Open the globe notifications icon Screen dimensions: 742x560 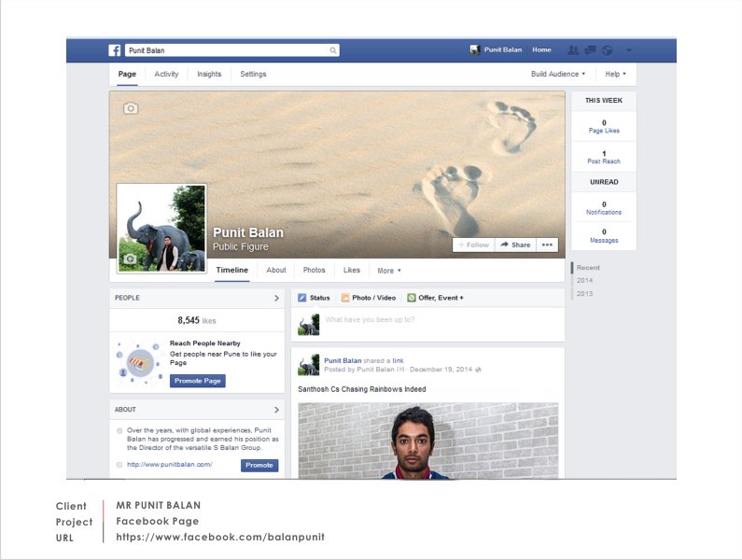click(607, 50)
